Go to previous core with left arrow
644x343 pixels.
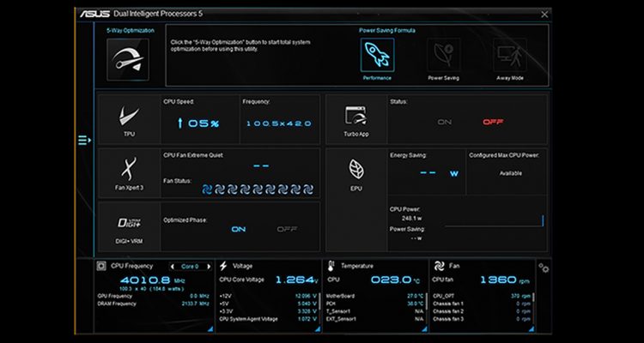click(173, 267)
